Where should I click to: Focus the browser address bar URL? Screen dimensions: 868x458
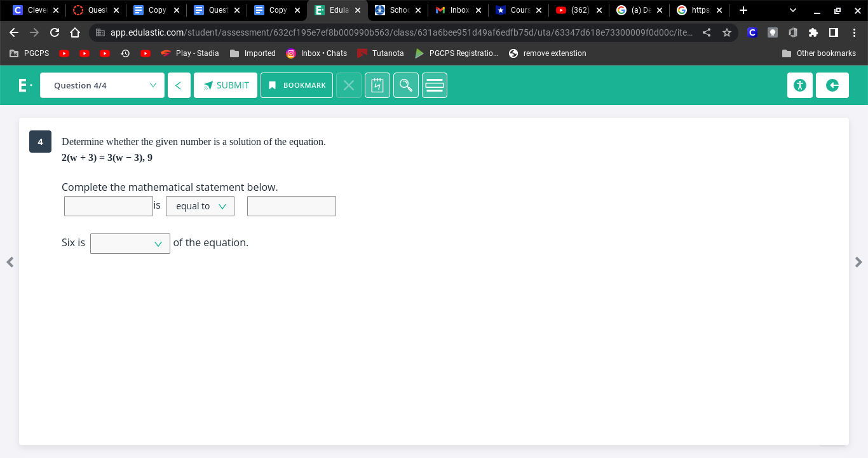coord(401,32)
